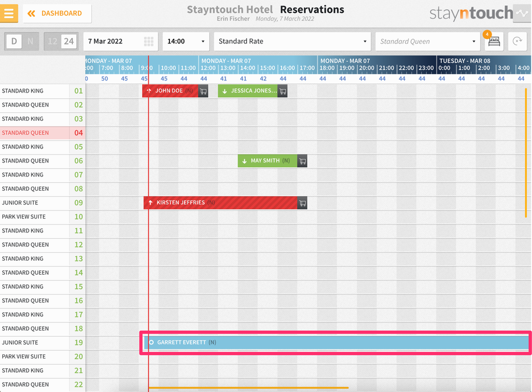This screenshot has width=532, height=392.
Task: Open the John Doe reservation bar
Action: click(170, 91)
